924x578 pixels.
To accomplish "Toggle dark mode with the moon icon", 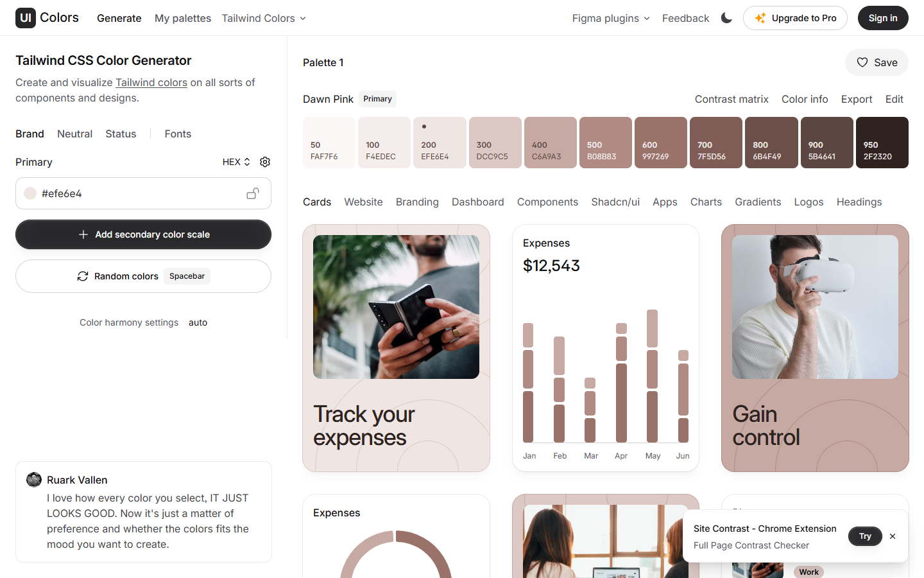I will [726, 18].
